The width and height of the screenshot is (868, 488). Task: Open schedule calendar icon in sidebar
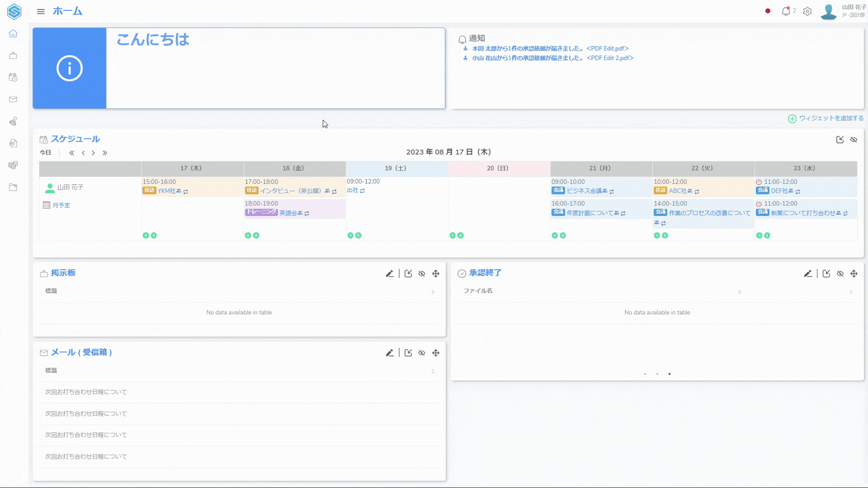point(13,77)
